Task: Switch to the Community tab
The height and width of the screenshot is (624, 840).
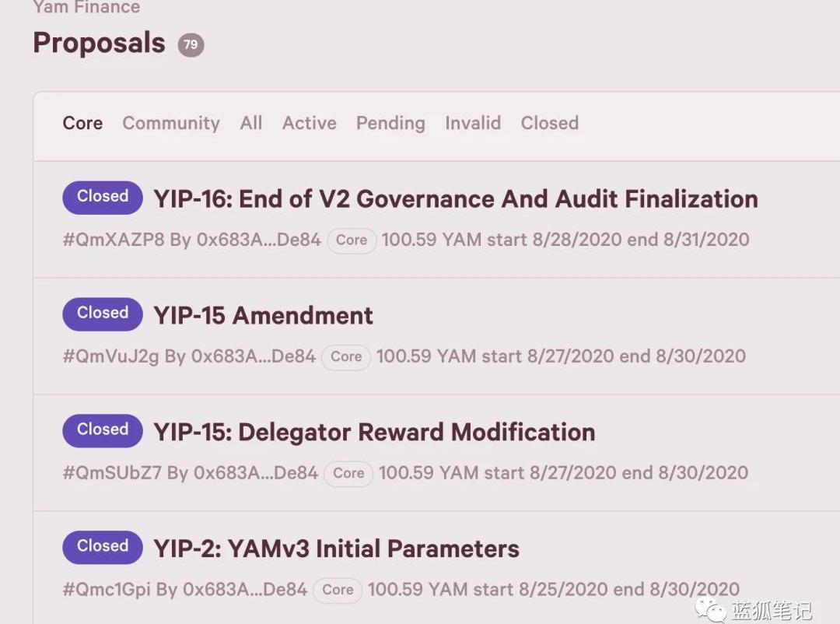Action: [x=171, y=123]
